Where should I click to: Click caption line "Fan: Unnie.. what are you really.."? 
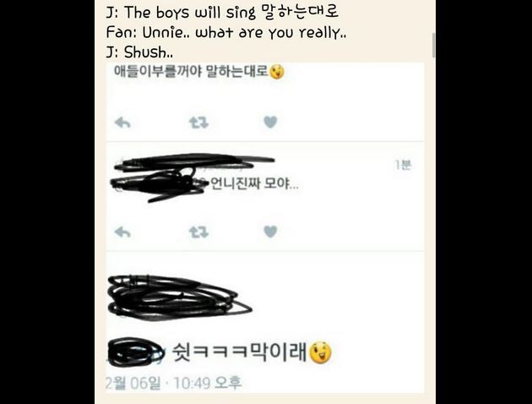(x=226, y=33)
